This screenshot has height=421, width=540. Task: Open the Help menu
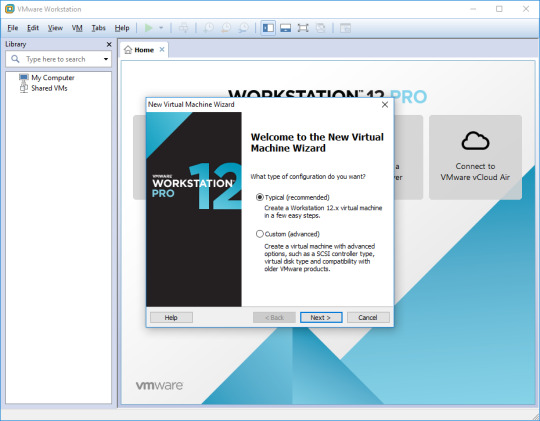(122, 28)
